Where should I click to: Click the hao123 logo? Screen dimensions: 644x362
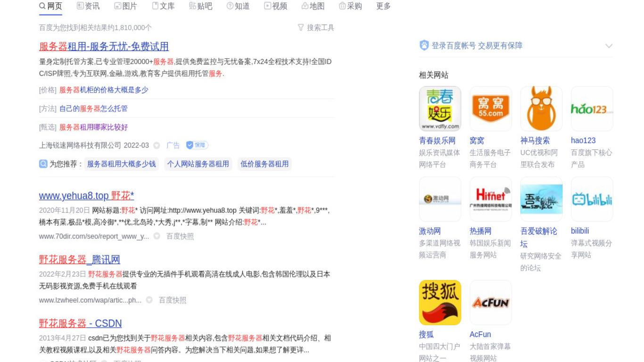tap(592, 108)
